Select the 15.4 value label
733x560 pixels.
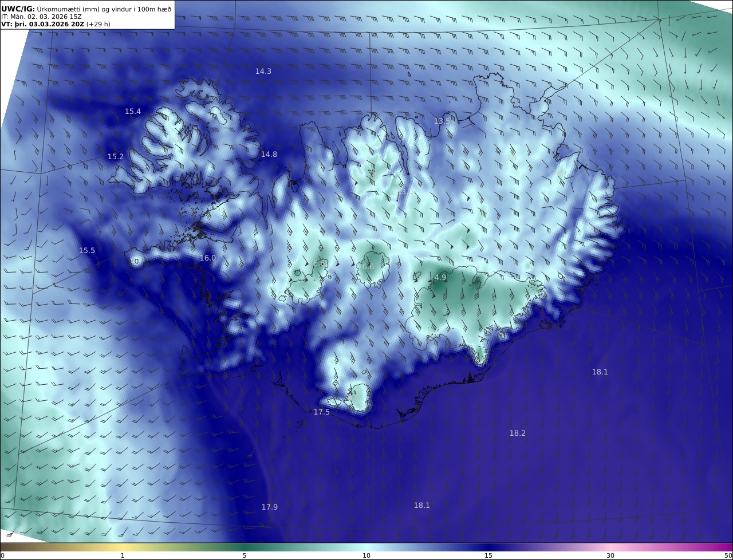133,111
